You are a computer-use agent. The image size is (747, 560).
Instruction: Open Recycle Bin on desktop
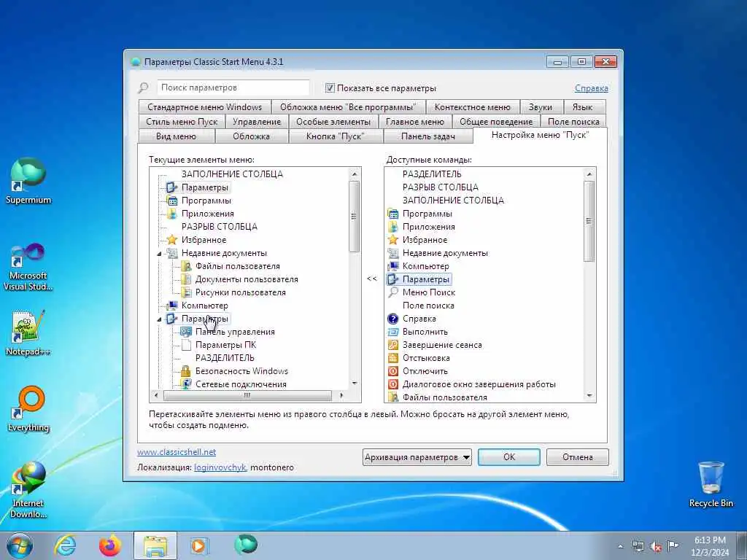[x=711, y=484]
